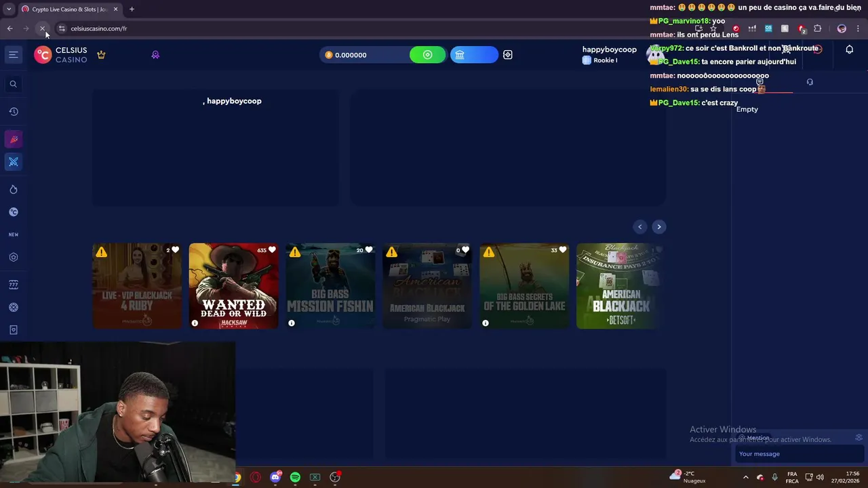
Task: Click the Celsius Casino logo
Action: coord(61,55)
